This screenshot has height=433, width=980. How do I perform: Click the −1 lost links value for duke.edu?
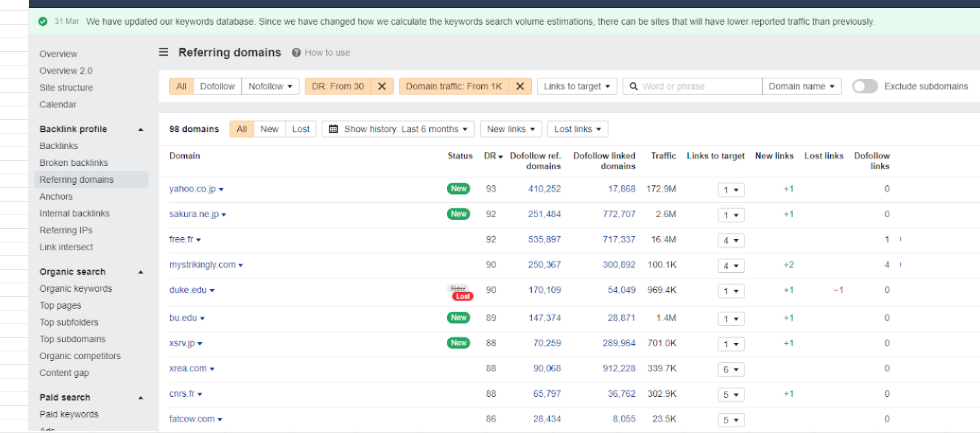pos(838,290)
